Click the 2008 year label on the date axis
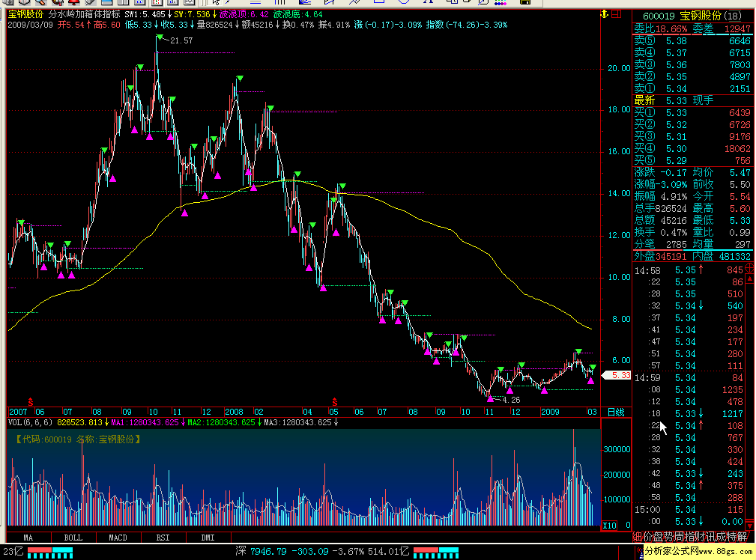Image resolution: width=756 pixels, height=560 pixels. coord(234,412)
